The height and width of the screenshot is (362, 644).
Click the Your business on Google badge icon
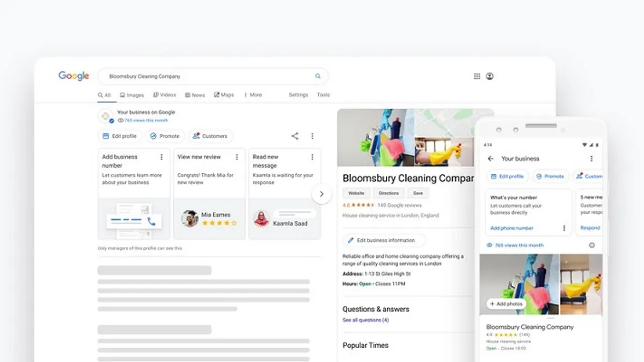(x=106, y=116)
